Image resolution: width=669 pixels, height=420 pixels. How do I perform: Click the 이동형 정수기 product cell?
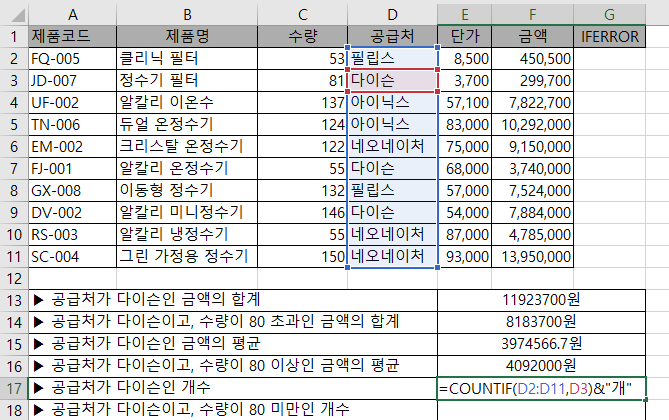coord(187,191)
